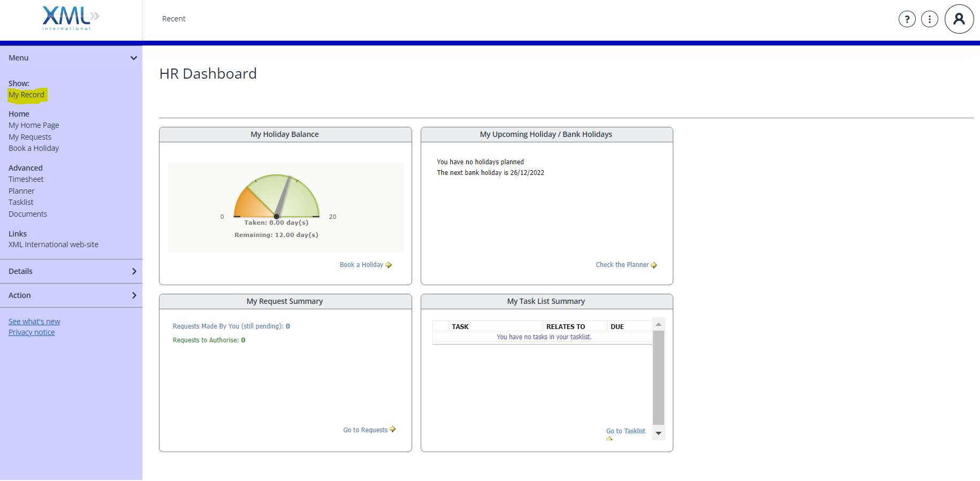
Task: Click arrow icon beside Check the Planner
Action: coord(654,265)
